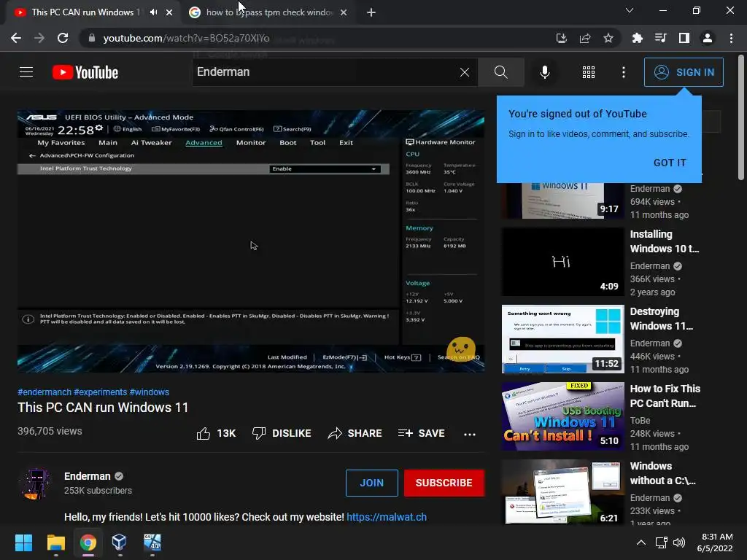Open Destroying Windows 11 video thumbnail
The width and height of the screenshot is (747, 560).
(562, 339)
